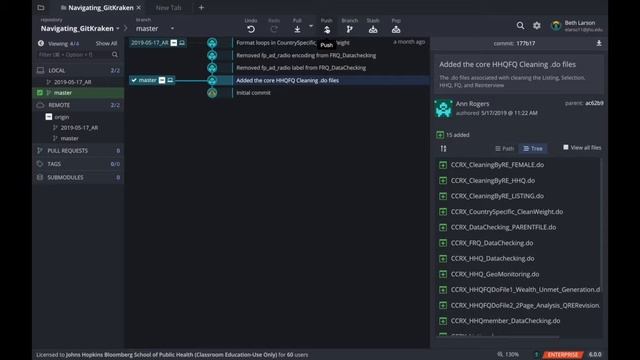The height and width of the screenshot is (360, 640).
Task: Open the master branch dropdown
Action: pos(155,29)
